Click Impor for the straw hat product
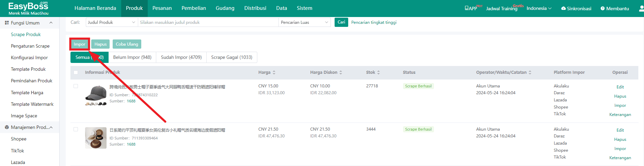This screenshot has height=166, width=644. point(620,149)
